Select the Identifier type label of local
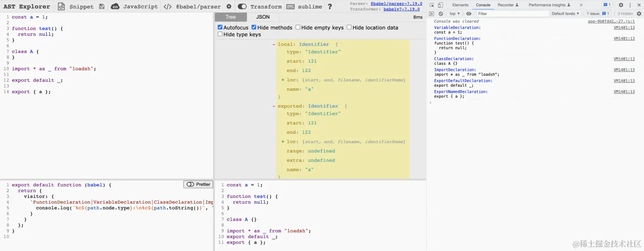644x251 pixels. 314,44
